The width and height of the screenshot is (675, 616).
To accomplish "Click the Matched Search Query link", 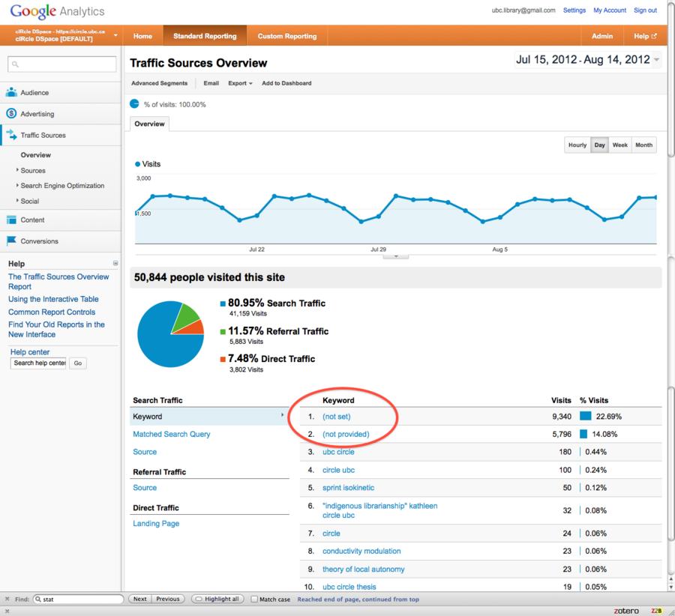I will 172,435.
